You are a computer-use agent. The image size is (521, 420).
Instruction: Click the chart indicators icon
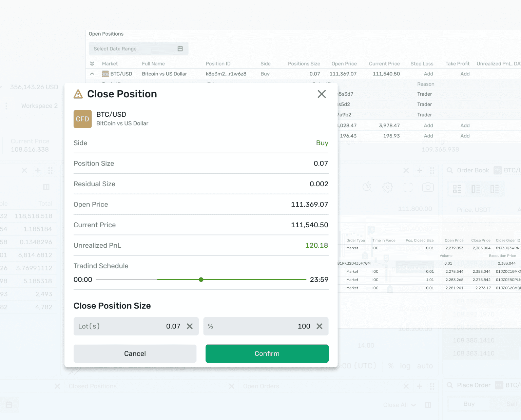(367, 187)
